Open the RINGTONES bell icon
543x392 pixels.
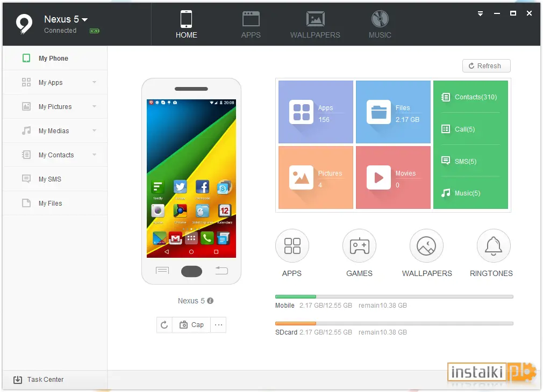point(494,245)
